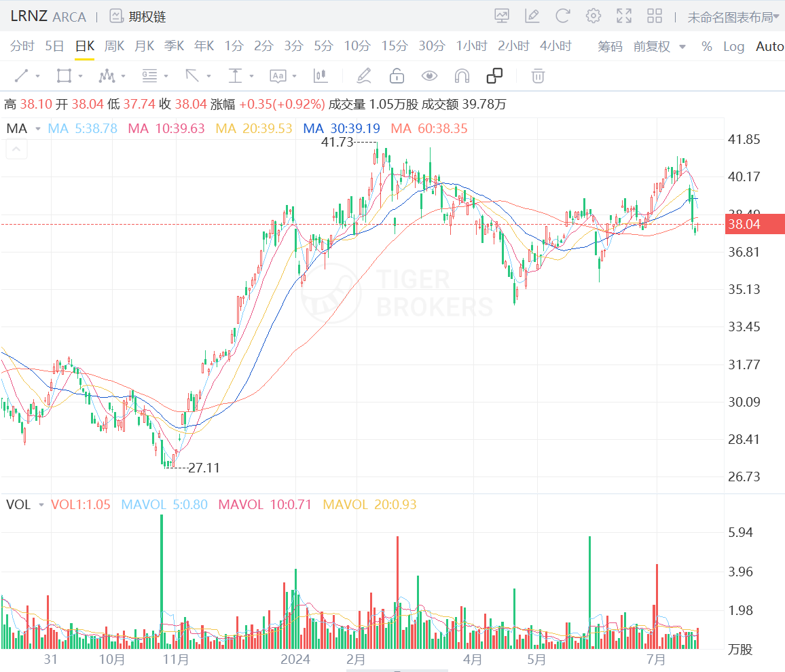Toggle 筹码 chip distribution
The height and width of the screenshot is (672, 785).
pos(610,47)
